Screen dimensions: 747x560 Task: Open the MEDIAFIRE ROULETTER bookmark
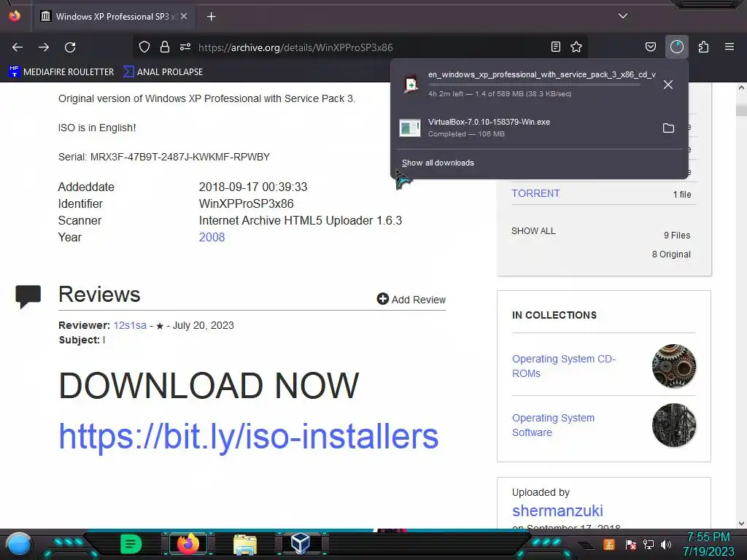coord(61,72)
